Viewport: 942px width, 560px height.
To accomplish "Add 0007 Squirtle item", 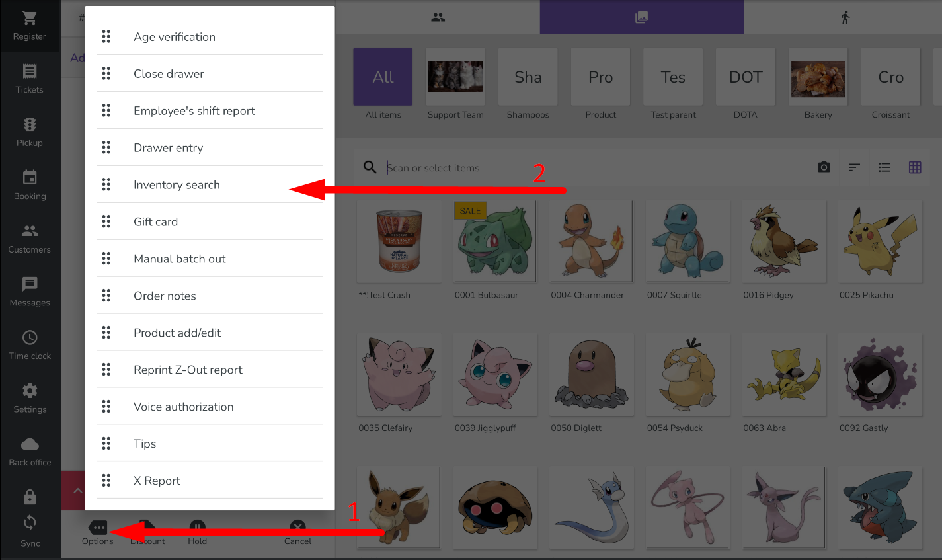I will point(687,251).
